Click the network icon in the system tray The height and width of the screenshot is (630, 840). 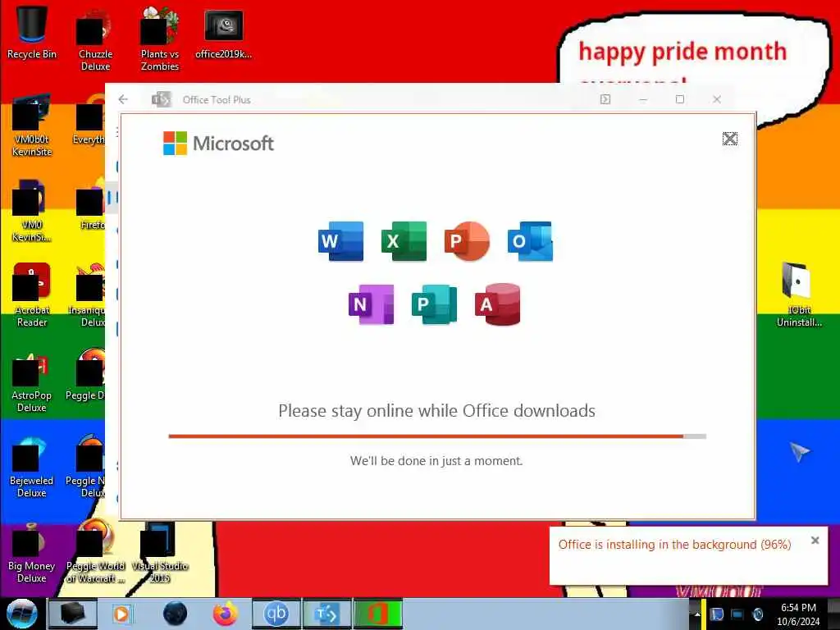coord(737,614)
